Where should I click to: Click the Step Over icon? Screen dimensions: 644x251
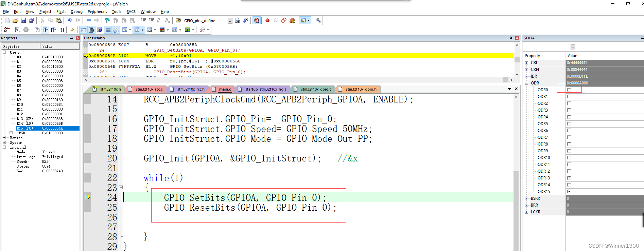45,30
